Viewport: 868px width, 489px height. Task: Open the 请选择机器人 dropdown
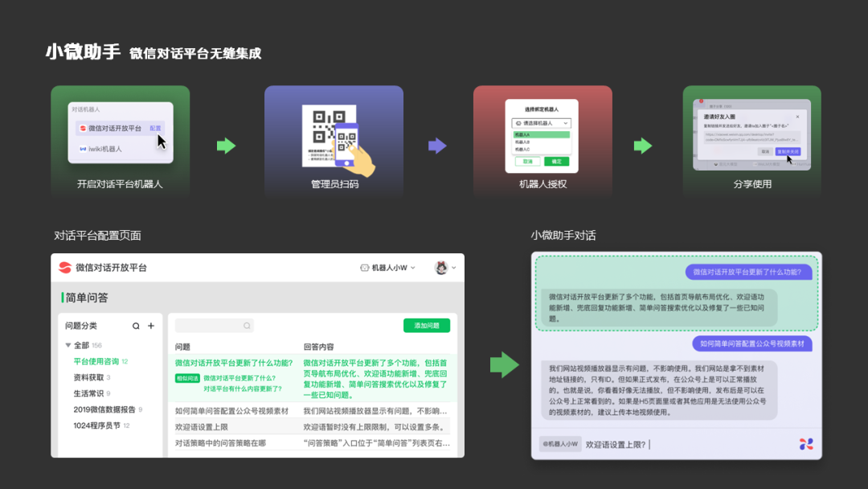[x=542, y=123]
